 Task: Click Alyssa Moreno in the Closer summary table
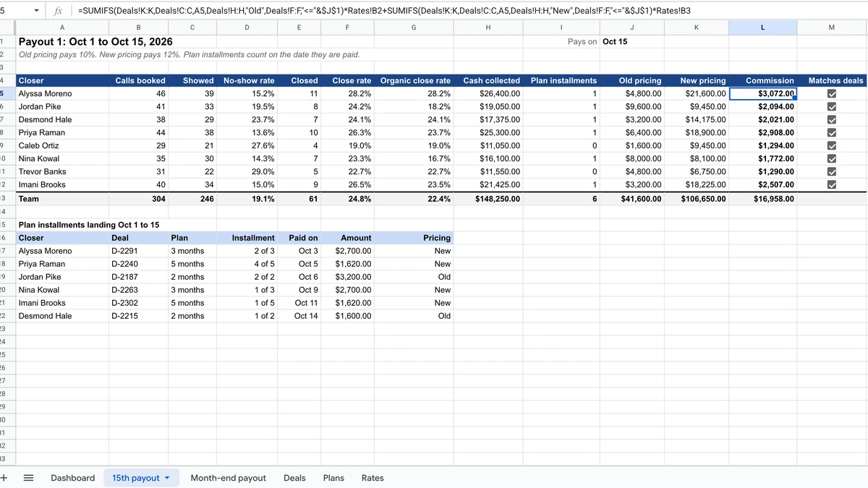coord(62,94)
